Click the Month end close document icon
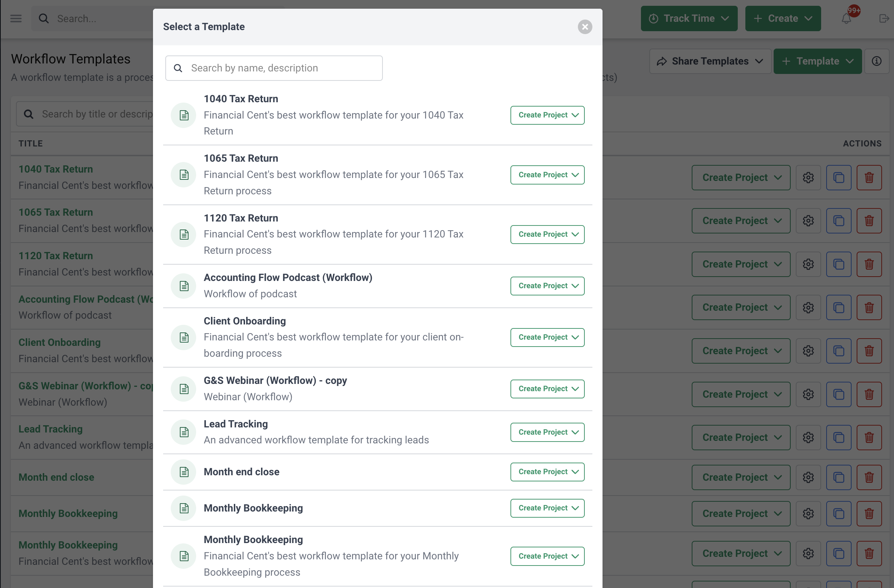Image resolution: width=894 pixels, height=588 pixels. [183, 472]
